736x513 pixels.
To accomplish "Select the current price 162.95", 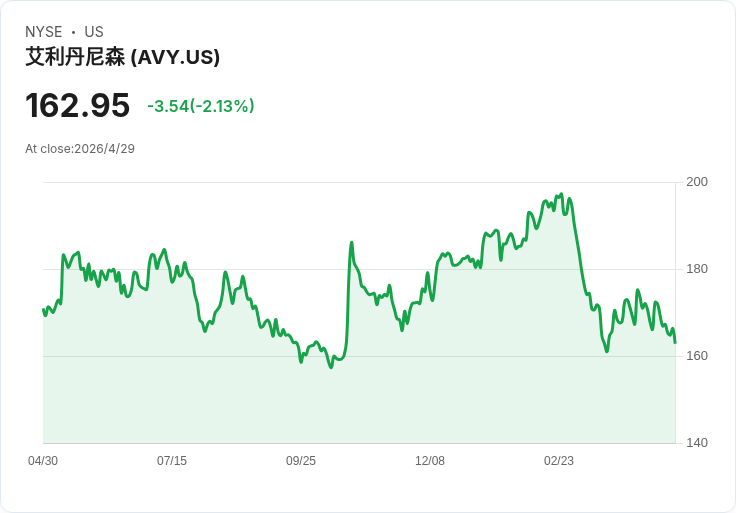I will click(x=77, y=105).
